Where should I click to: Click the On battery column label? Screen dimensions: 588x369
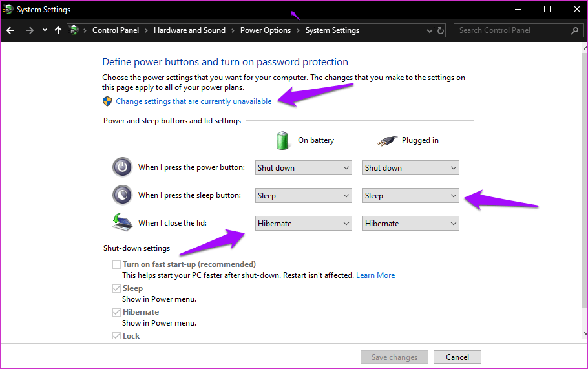pos(316,140)
